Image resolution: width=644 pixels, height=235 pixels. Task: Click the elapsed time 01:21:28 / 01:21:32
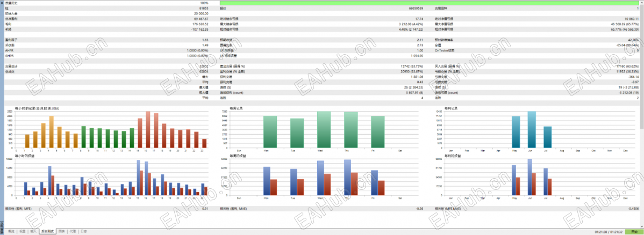click(610, 232)
